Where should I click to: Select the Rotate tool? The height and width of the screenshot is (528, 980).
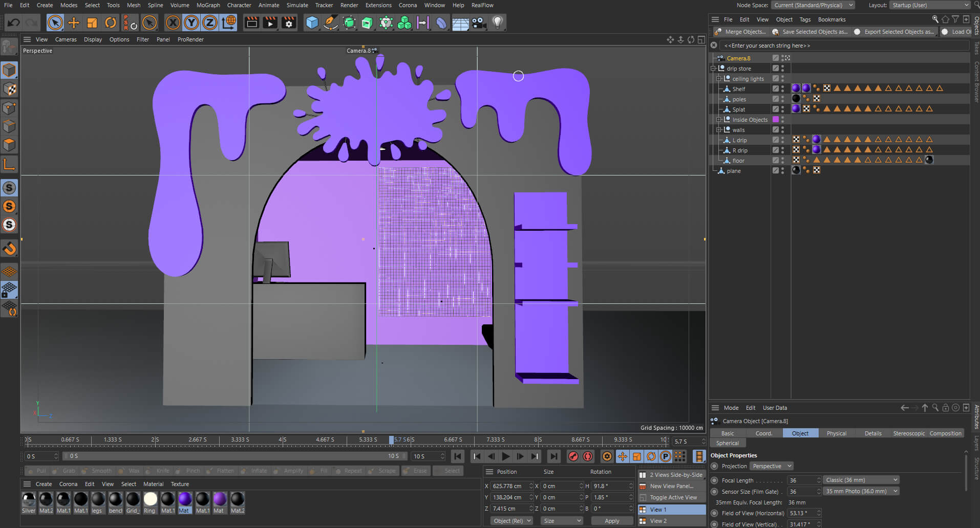tap(111, 23)
